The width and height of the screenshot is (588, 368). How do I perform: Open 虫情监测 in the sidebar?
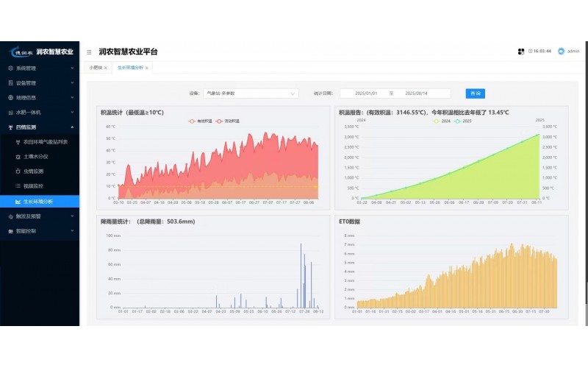coord(34,171)
